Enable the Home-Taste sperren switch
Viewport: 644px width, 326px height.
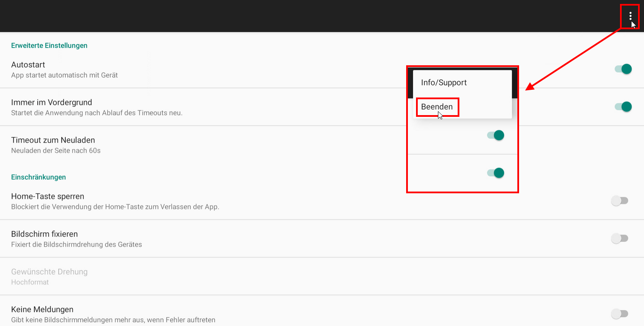pyautogui.click(x=620, y=201)
